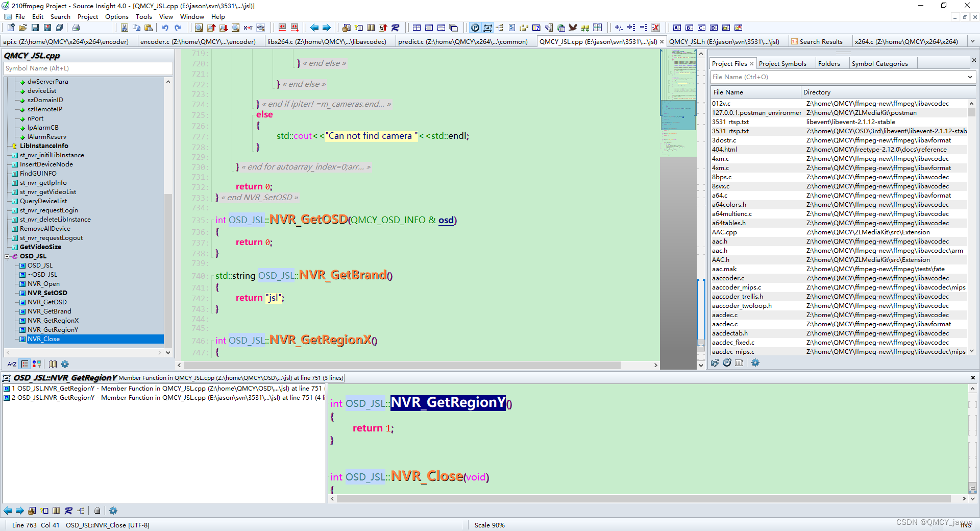
Task: Click the Save All icon in the toolbar
Action: click(60, 28)
